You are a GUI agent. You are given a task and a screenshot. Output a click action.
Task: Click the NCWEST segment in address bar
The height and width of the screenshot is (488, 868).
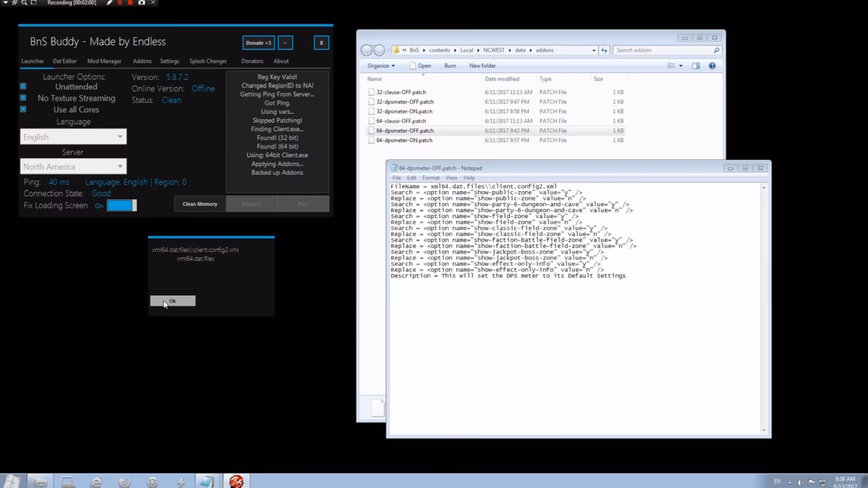(x=494, y=50)
